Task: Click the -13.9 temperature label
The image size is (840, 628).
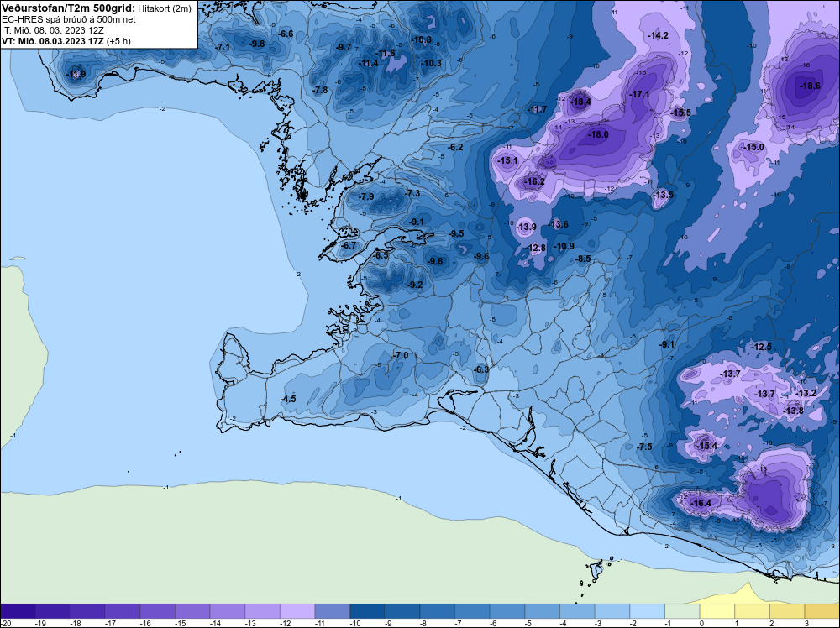Action: [526, 227]
